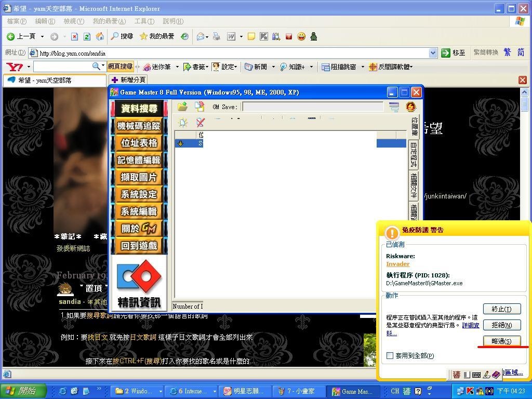Click the open file icon in Game Master

pyautogui.click(x=182, y=107)
